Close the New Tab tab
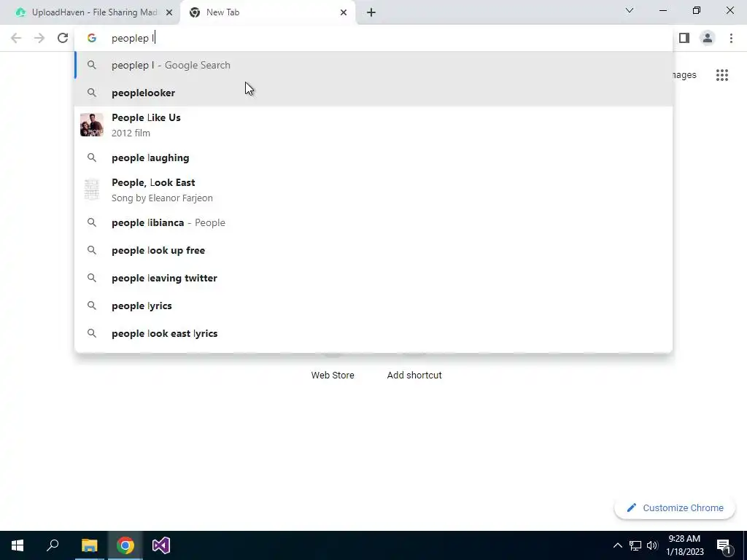Viewport: 747px width, 560px height. 344,12
